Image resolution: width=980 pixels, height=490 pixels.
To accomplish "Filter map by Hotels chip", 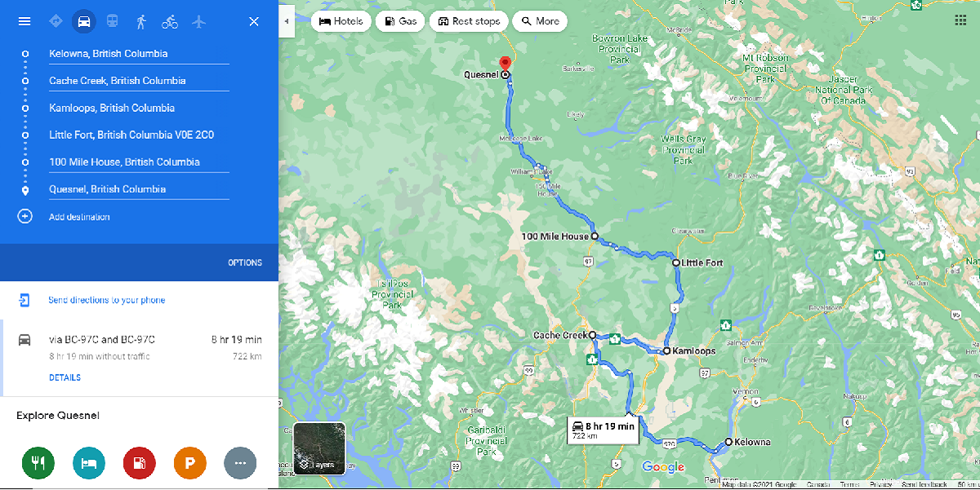I will [x=341, y=21].
